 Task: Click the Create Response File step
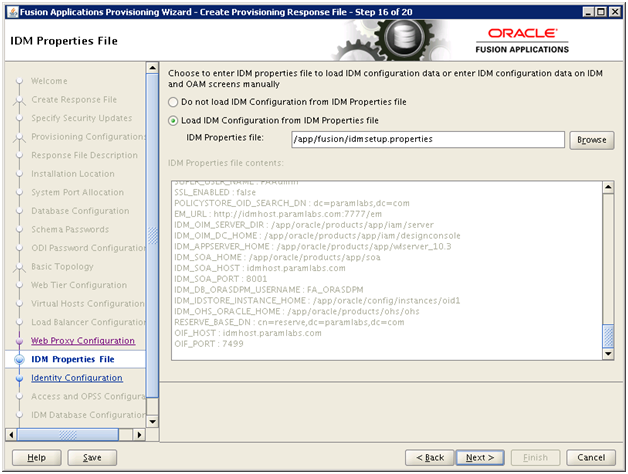click(x=74, y=99)
